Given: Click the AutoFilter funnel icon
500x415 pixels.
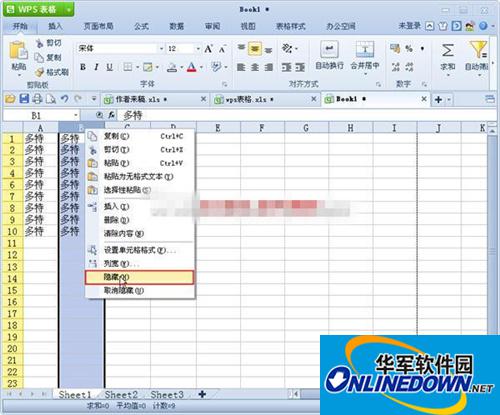Looking at the screenshot, I should pyautogui.click(x=479, y=49).
